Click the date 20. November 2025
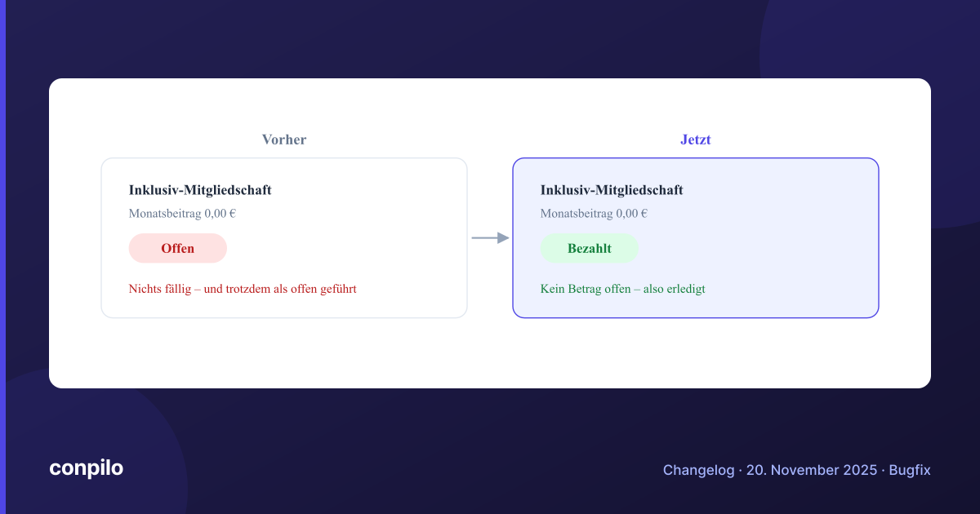The height and width of the screenshot is (514, 980). click(810, 470)
